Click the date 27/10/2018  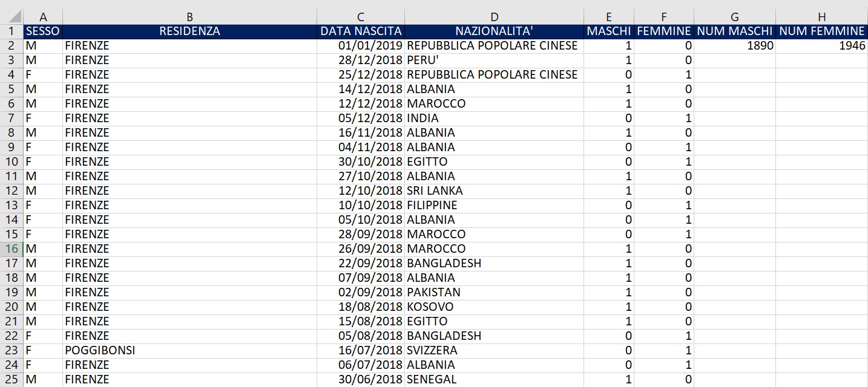(x=361, y=176)
